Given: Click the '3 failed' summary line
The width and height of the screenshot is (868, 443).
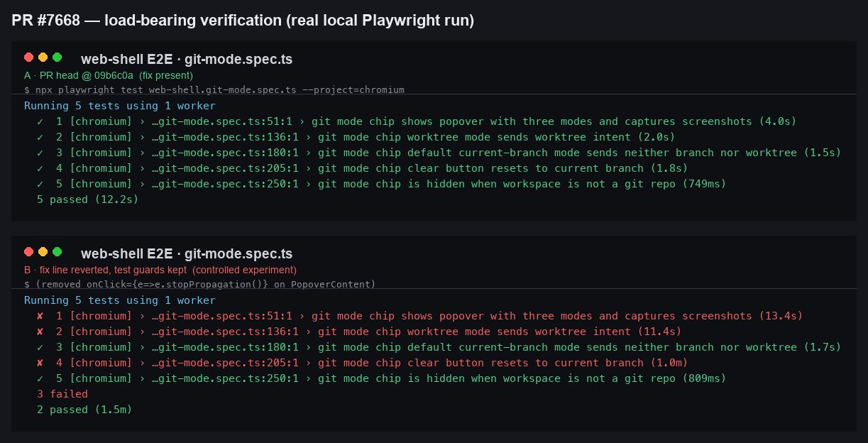Looking at the screenshot, I should [x=62, y=394].
